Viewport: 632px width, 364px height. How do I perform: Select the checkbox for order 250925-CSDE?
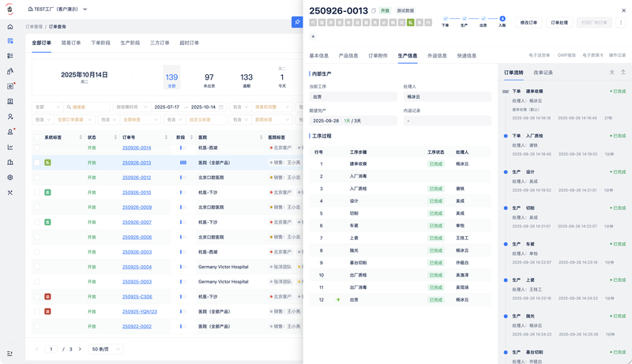36,297
